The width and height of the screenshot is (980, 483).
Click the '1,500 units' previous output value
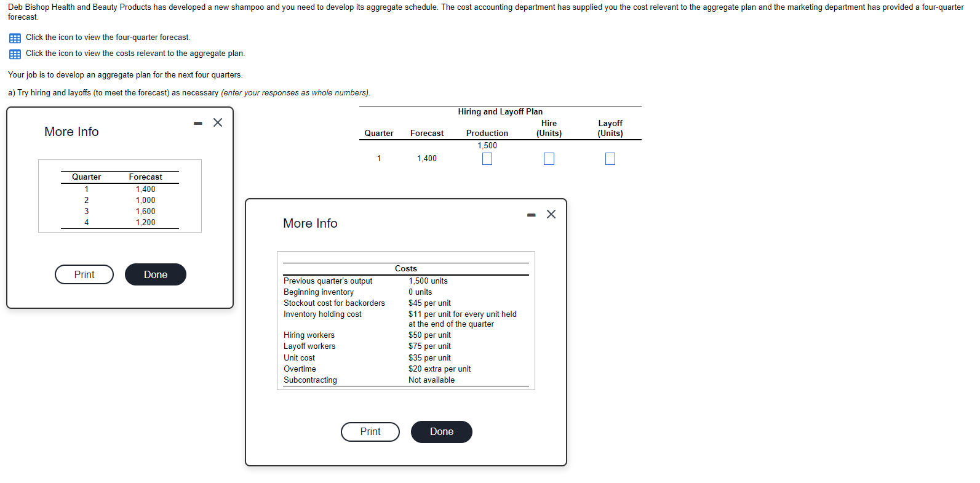click(428, 281)
